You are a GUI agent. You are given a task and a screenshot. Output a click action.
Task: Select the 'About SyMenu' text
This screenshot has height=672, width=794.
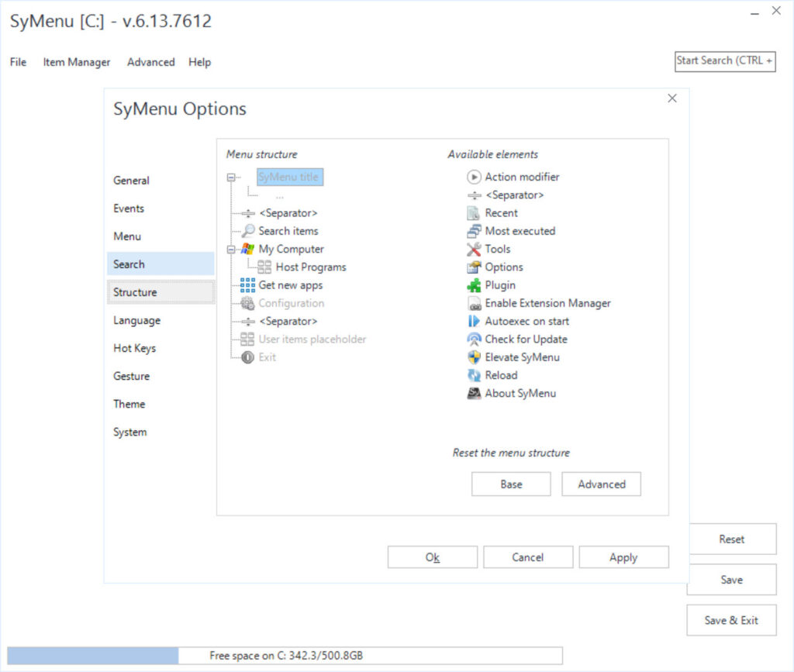520,393
